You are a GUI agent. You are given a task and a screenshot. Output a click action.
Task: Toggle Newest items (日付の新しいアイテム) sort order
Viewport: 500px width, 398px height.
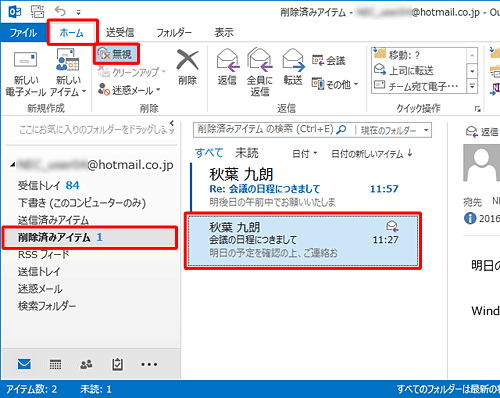(372, 154)
